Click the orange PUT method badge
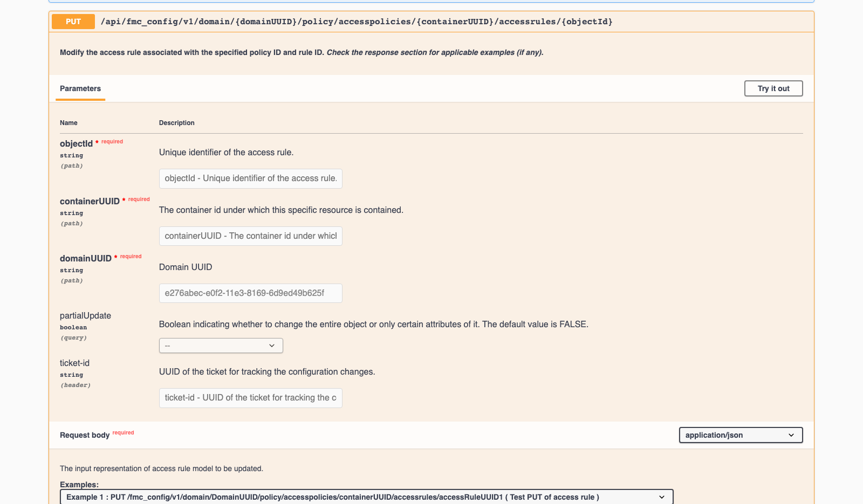The width and height of the screenshot is (863, 504). coord(73,22)
